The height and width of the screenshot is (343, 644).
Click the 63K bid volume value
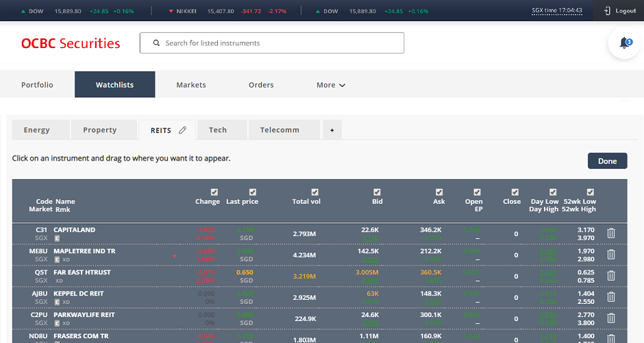(x=373, y=294)
